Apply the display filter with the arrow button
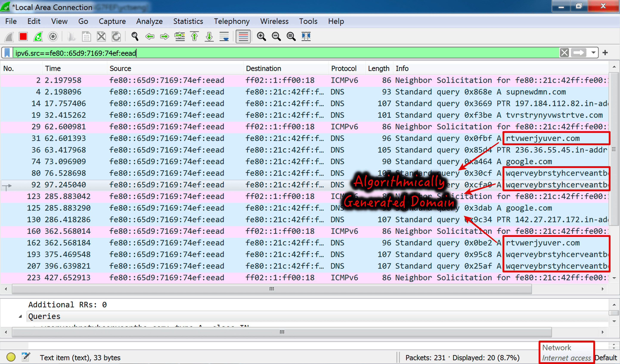Screen dimensions: 620x364 pos(579,53)
